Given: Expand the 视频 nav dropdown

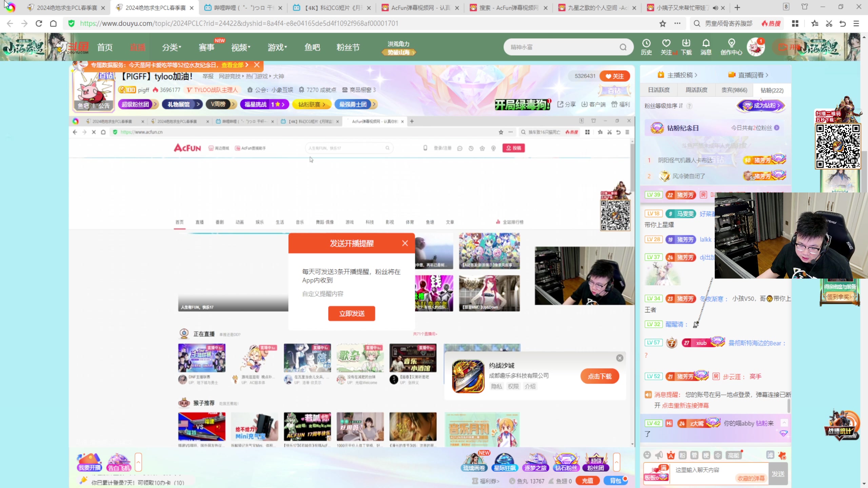Looking at the screenshot, I should pyautogui.click(x=241, y=47).
